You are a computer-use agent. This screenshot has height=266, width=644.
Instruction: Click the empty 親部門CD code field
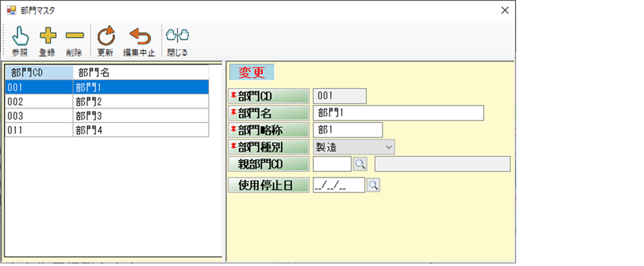tap(332, 164)
